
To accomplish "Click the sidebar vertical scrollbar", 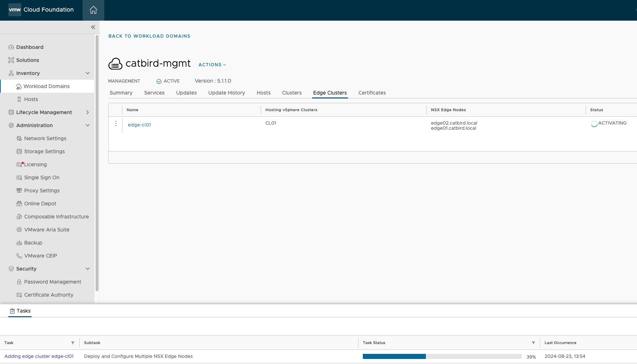I will tap(97, 163).
